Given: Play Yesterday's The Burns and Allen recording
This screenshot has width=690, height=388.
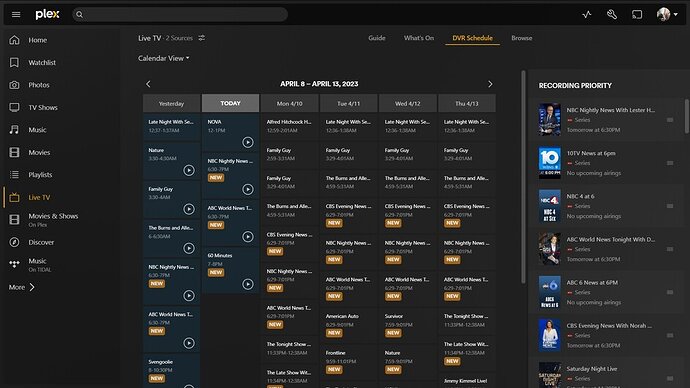Looking at the screenshot, I should pyautogui.click(x=189, y=248).
